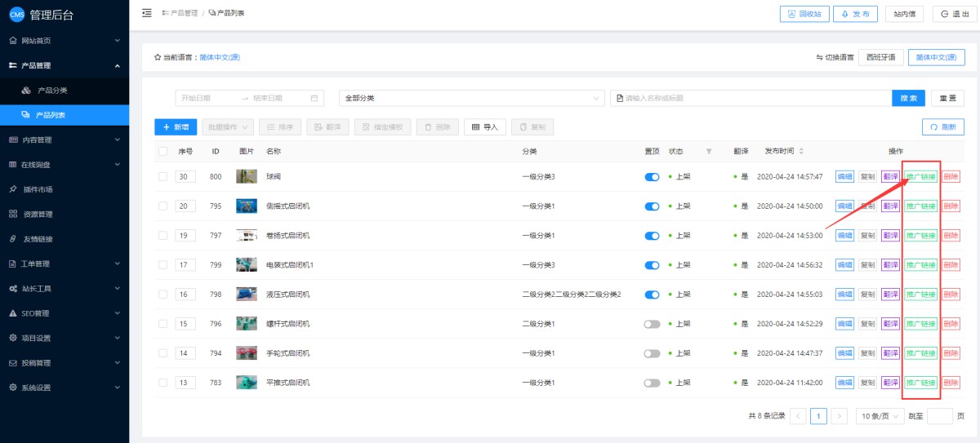The image size is (980, 443).
Task: Click the 刷新 refresh button
Action: pos(942,127)
